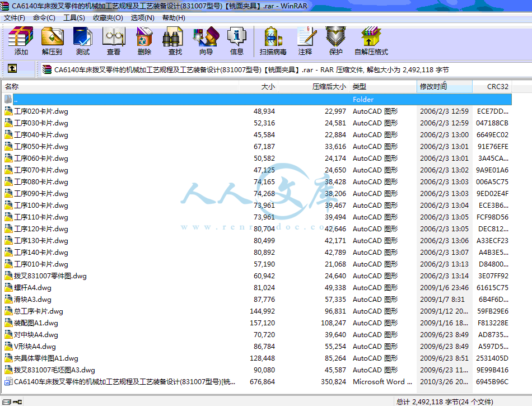Click the key icon in status bar

17,402
